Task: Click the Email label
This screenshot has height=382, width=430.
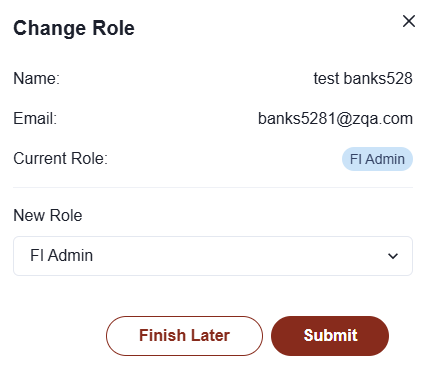Action: [x=35, y=119]
